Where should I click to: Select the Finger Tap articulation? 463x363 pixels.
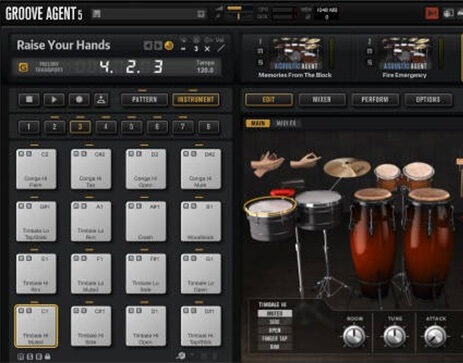click(x=275, y=339)
